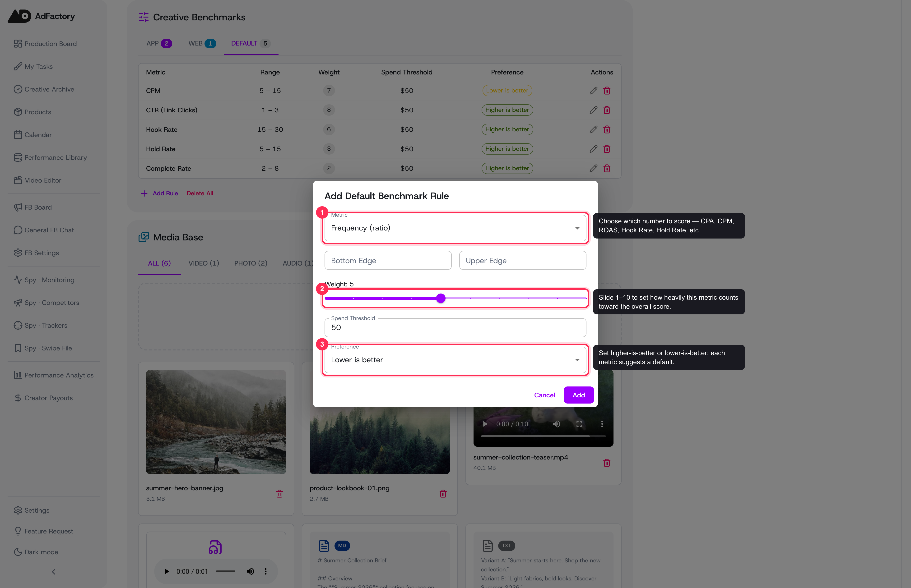The width and height of the screenshot is (911, 588).
Task: Switch to WEB benchmarks tab
Action: coord(202,44)
